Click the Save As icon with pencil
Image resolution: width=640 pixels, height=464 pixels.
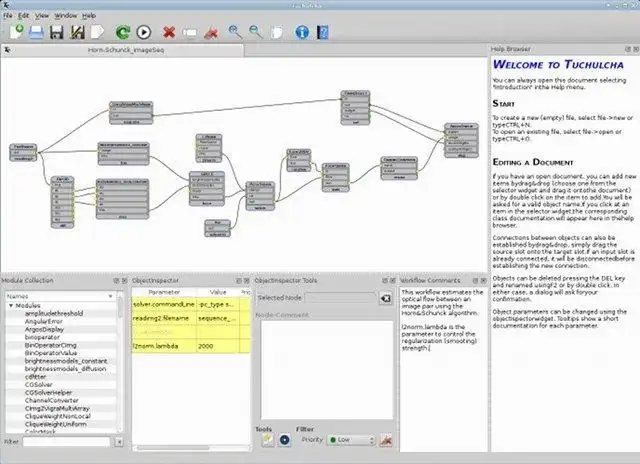click(77, 32)
